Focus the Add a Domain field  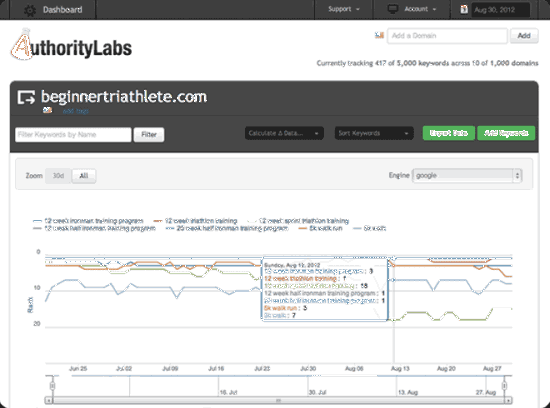pos(447,36)
